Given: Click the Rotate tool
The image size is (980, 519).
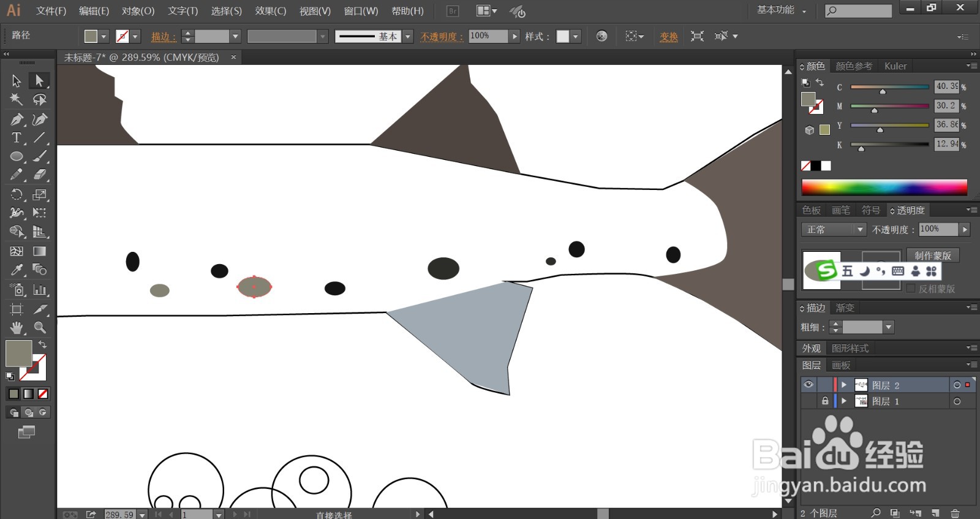Looking at the screenshot, I should tap(17, 195).
